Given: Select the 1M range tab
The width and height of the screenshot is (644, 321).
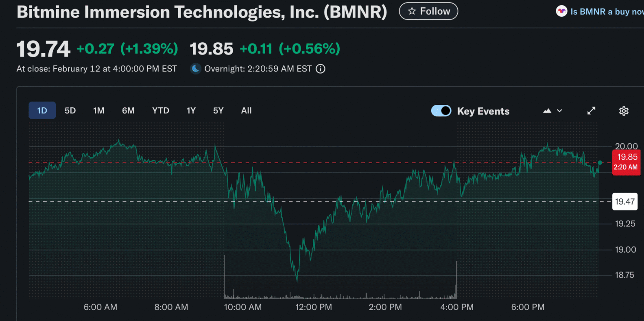Looking at the screenshot, I should pos(98,111).
